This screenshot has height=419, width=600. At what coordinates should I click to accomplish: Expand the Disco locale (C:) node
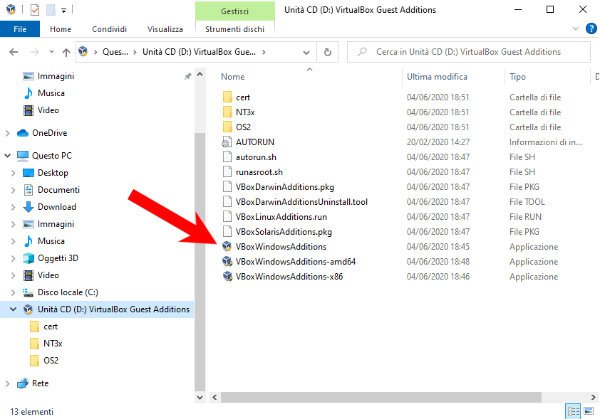click(13, 292)
